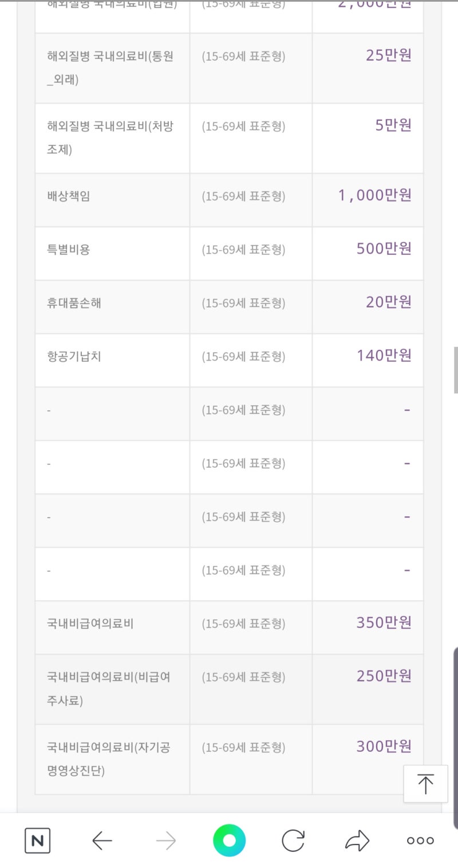Viewport: 458px width, 868px height.
Task: Tap 국내비급여의료비 350만원 amount
Action: (384, 623)
